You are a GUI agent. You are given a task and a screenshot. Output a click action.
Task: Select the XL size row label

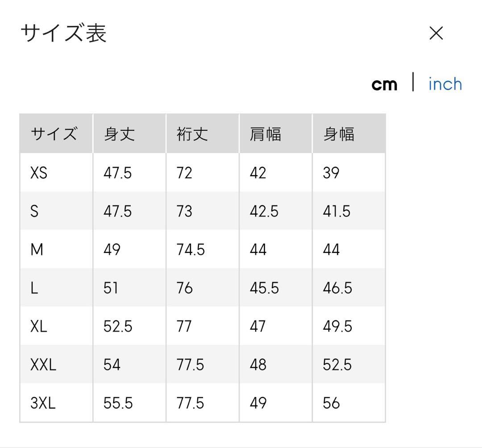coord(39,326)
